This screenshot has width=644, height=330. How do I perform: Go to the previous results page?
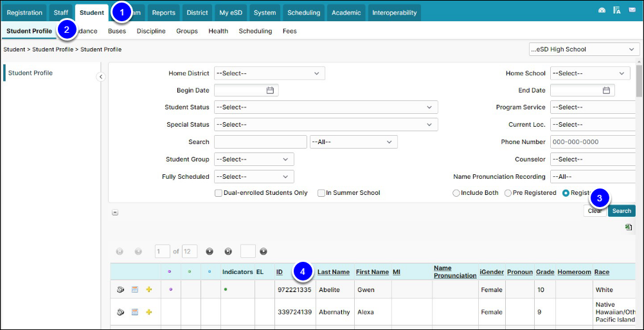(138, 251)
